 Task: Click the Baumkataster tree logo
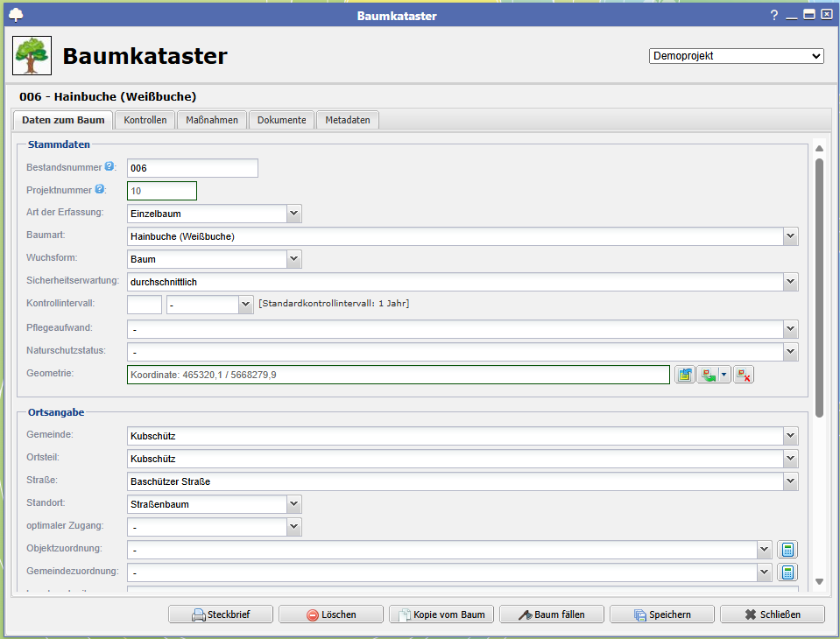(32, 56)
